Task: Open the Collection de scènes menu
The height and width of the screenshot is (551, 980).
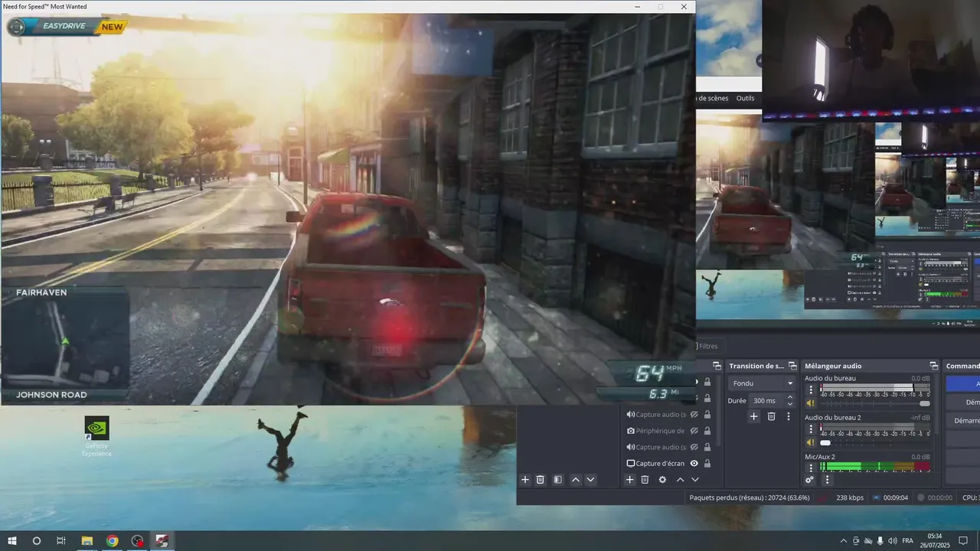Action: [x=712, y=98]
